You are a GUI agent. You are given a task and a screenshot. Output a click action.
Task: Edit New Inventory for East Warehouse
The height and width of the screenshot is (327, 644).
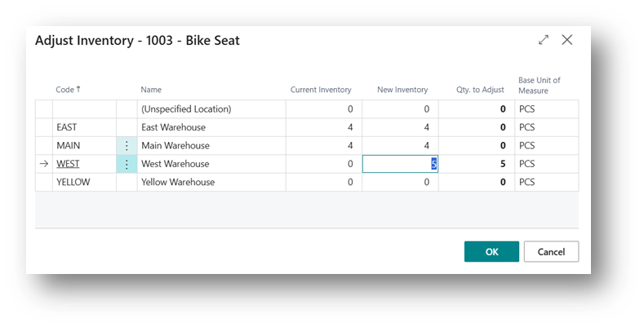coord(400,127)
